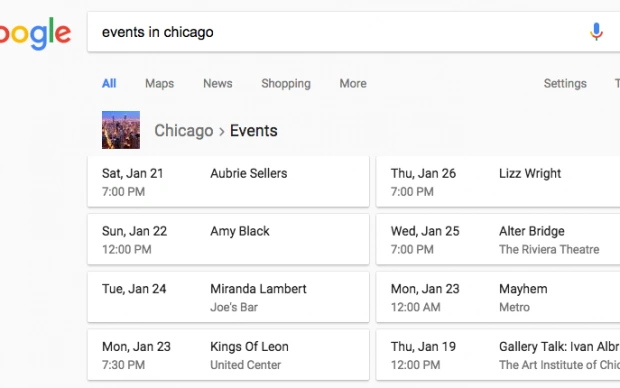Click the Google logo
Screen dimensions: 620x388
pos(35,33)
